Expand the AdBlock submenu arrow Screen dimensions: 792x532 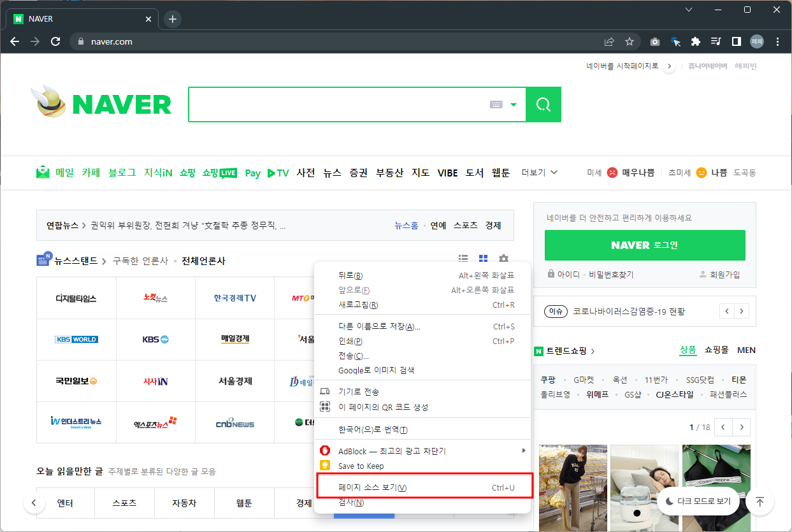(523, 450)
